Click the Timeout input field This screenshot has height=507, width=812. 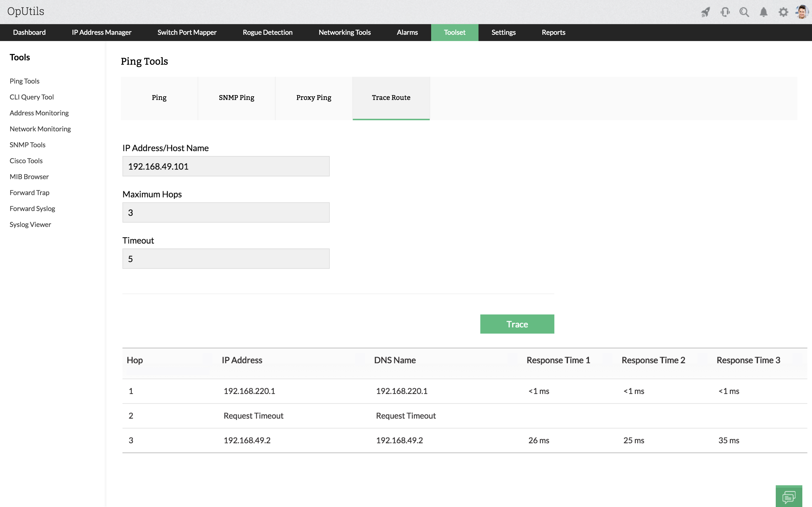click(226, 259)
